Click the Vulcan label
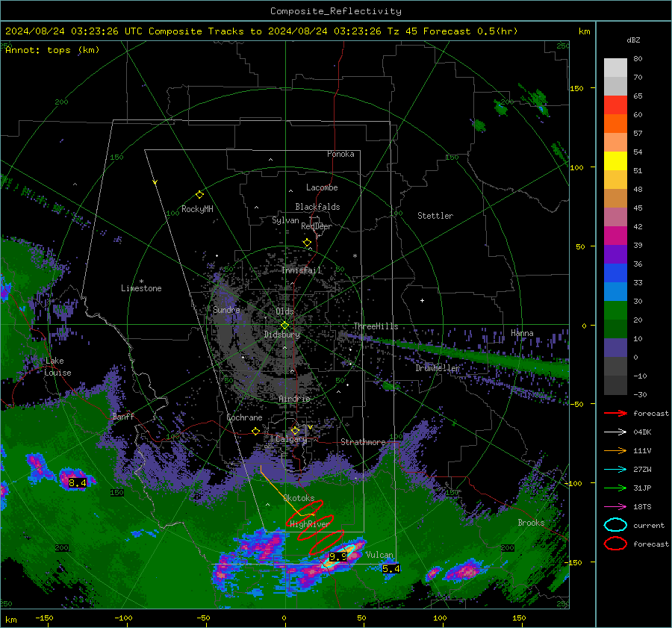Viewport: 672px width, 628px height. tap(379, 555)
